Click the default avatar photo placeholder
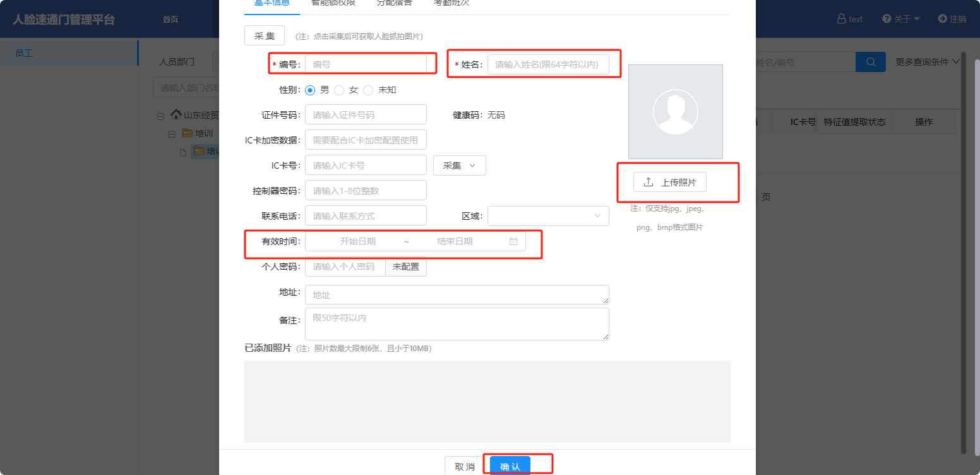 click(675, 112)
